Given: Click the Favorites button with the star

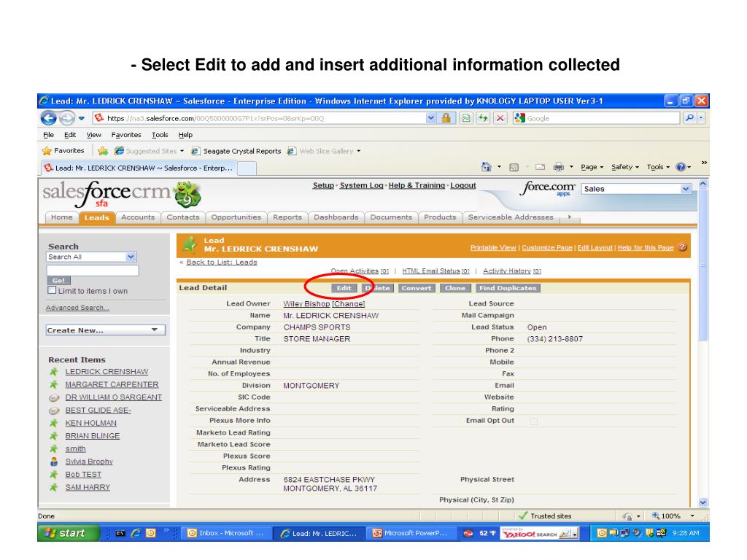Looking at the screenshot, I should pyautogui.click(x=63, y=151).
